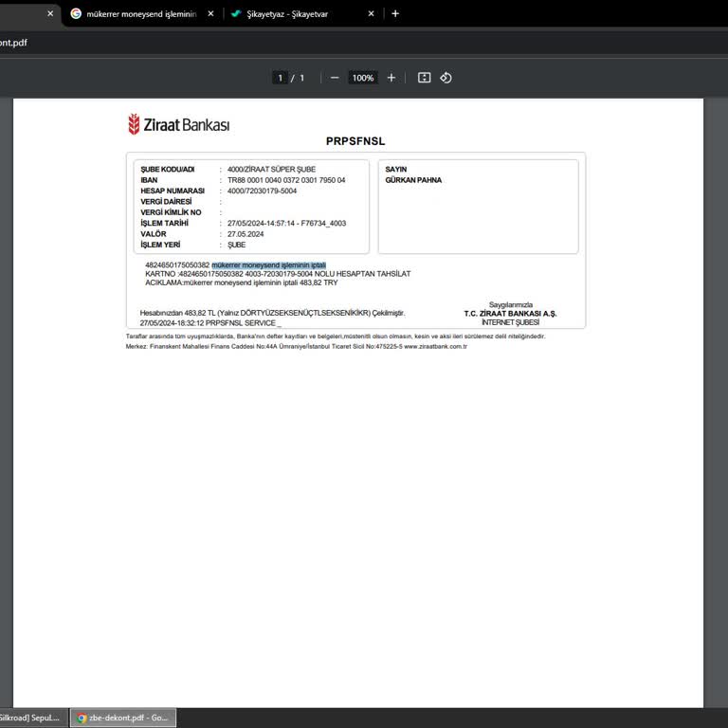
Task: Close the mükerrer moneysend Google tab
Action: click(x=210, y=14)
